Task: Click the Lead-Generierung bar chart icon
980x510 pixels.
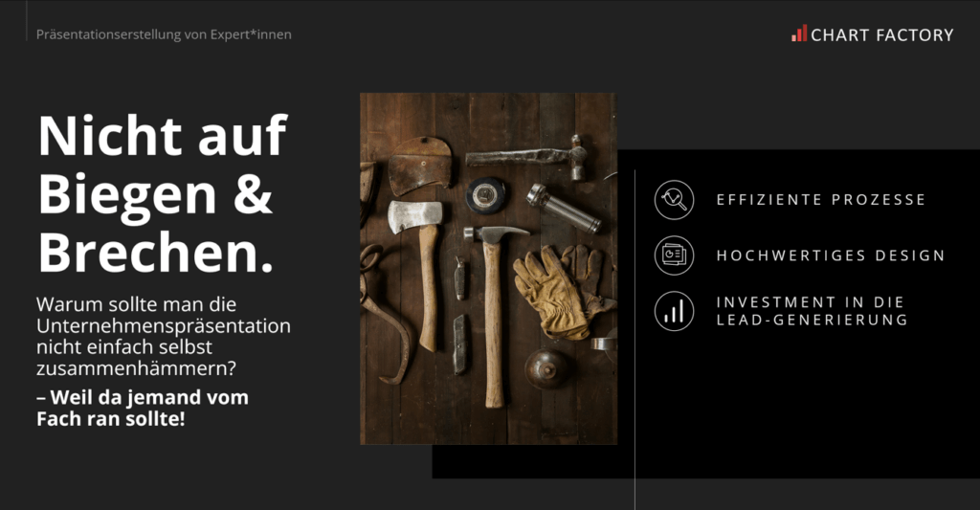Action: 674,311
